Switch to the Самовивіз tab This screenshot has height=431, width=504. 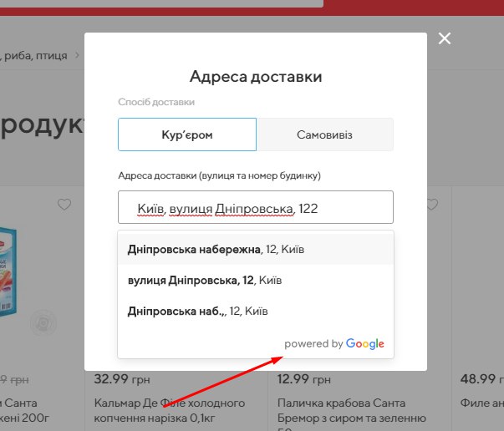[325, 134]
